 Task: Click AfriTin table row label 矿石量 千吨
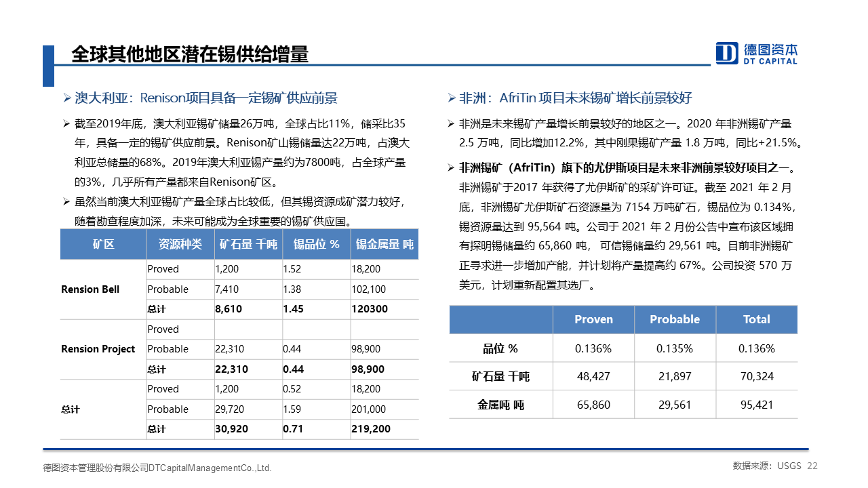pyautogui.click(x=500, y=376)
